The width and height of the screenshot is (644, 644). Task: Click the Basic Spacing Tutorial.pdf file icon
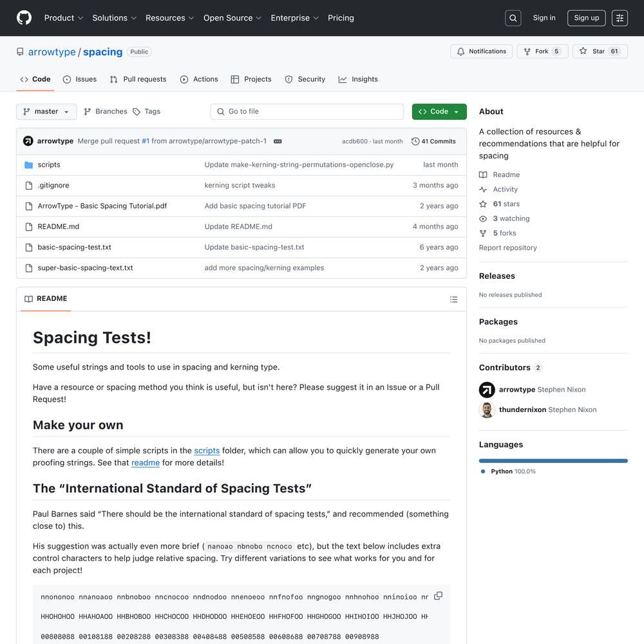pyautogui.click(x=29, y=206)
